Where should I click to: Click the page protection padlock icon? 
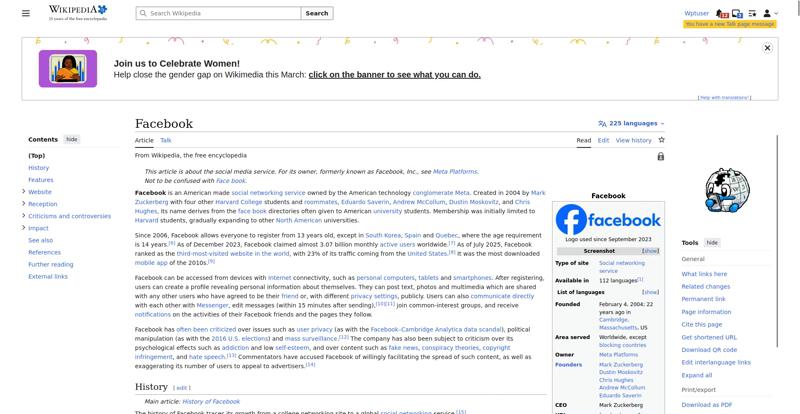(x=661, y=157)
